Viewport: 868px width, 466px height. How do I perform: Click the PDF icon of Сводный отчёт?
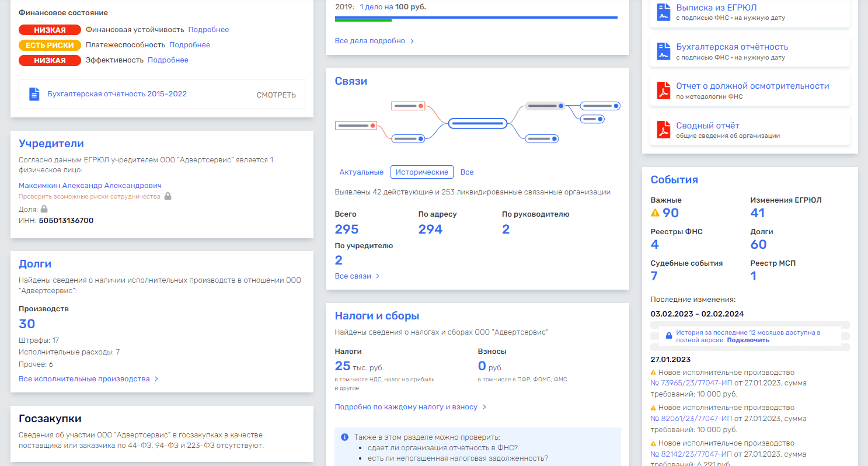click(x=664, y=130)
